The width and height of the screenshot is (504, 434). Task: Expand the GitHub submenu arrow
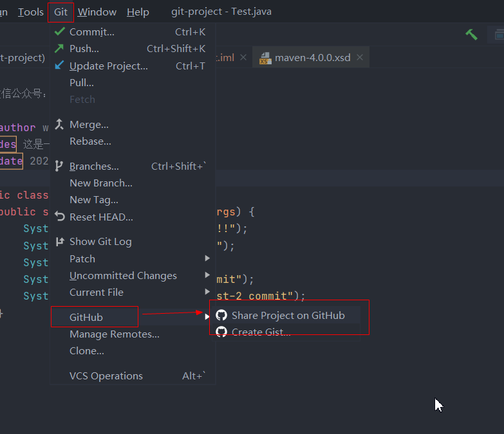coord(207,317)
